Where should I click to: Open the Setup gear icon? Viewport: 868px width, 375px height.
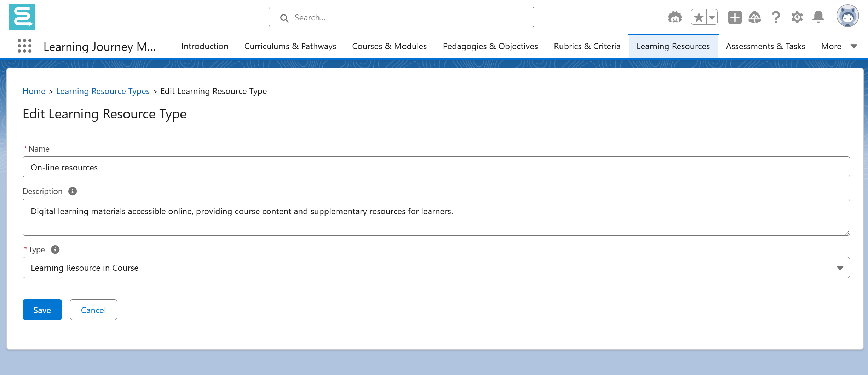pyautogui.click(x=797, y=17)
